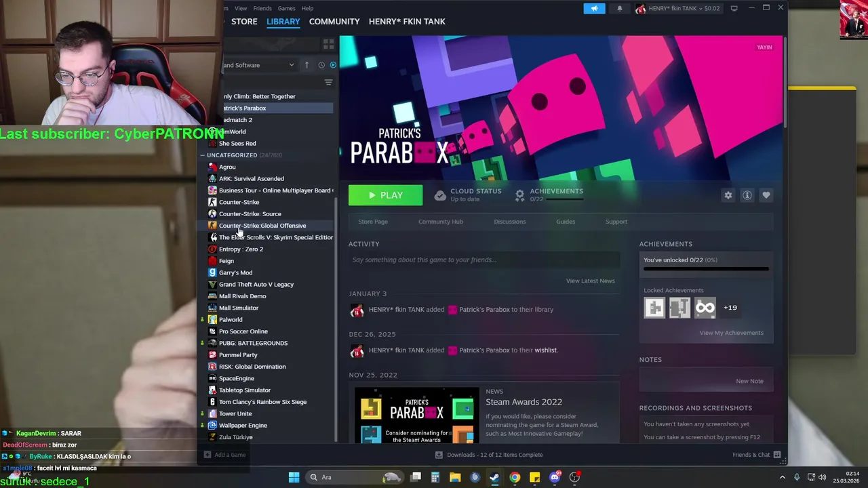
Task: Sort library list with the up-arrow icon
Action: 307,65
